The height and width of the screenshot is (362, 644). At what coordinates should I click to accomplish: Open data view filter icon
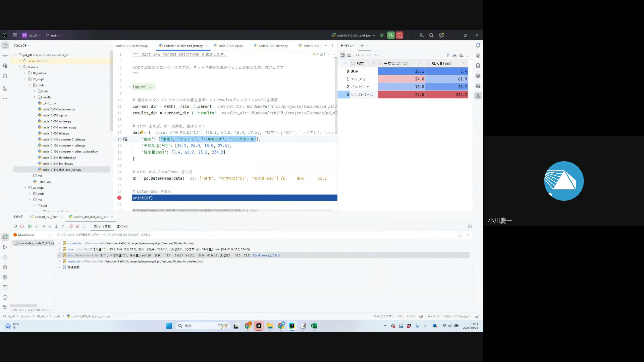pyautogui.click(x=448, y=55)
